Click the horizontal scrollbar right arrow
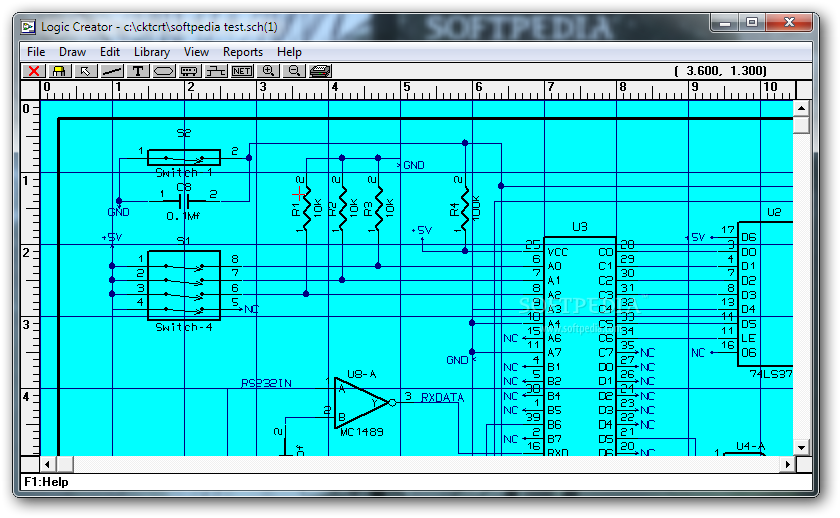 coord(787,464)
